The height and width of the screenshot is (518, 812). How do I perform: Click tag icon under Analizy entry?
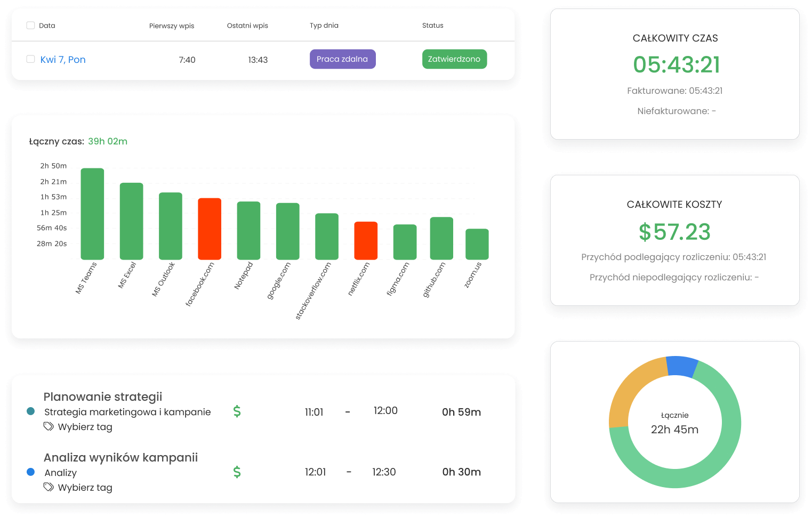click(x=49, y=487)
